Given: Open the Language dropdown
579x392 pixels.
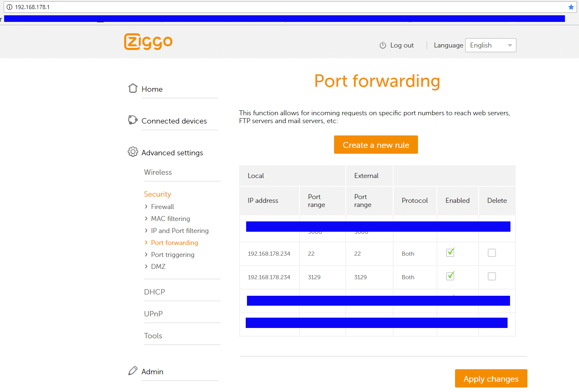Looking at the screenshot, I should click(x=491, y=45).
